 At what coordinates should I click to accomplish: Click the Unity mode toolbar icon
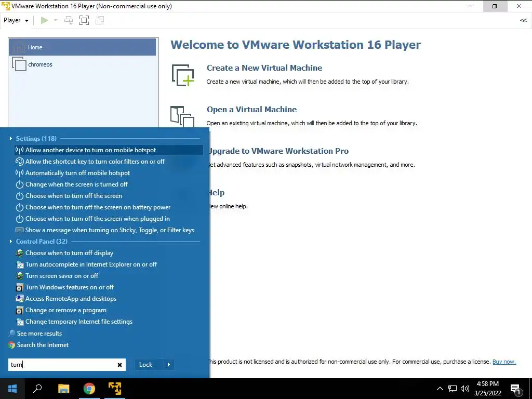pos(99,20)
